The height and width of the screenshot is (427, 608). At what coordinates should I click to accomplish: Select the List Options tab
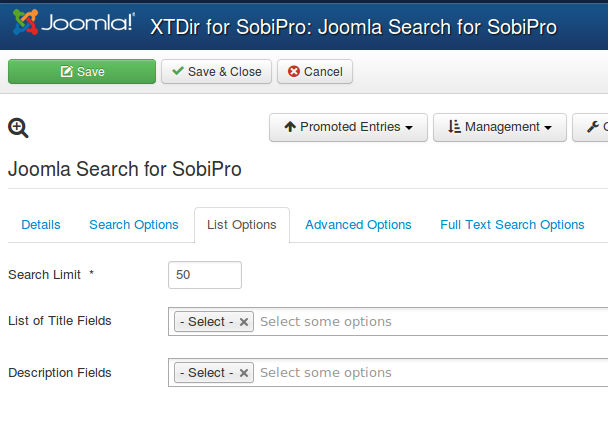pos(242,225)
